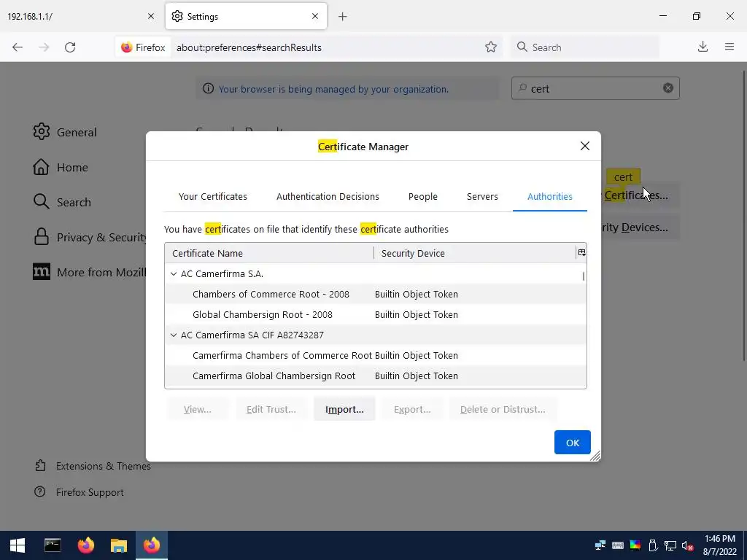Viewport: 747px width, 560px height.
Task: Click the View... button
Action: (x=198, y=409)
